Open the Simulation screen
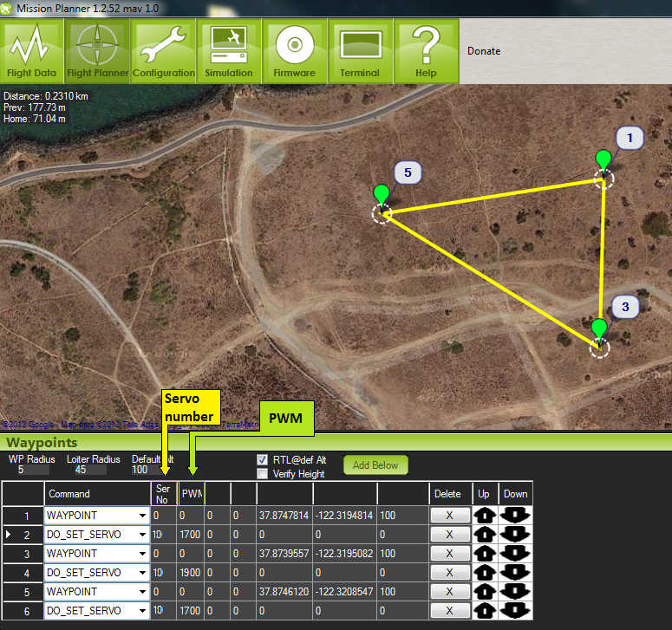Viewport: 672px width, 630px height. tap(229, 51)
